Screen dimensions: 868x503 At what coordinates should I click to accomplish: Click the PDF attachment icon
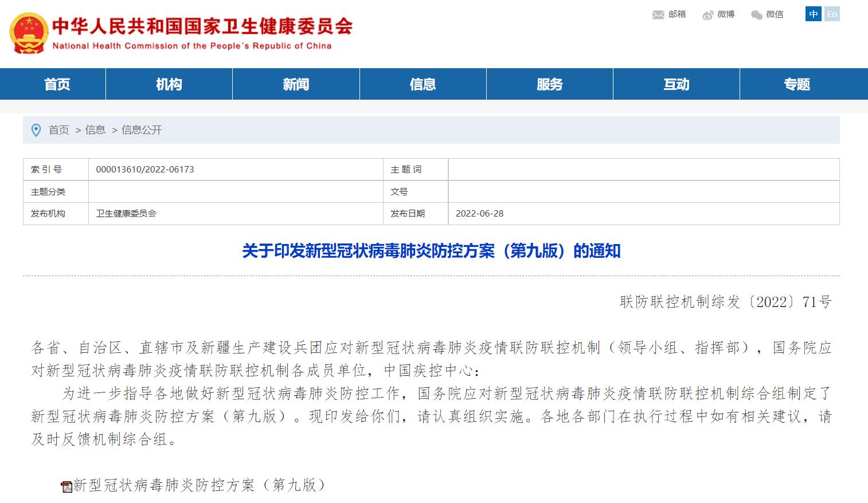(x=67, y=486)
